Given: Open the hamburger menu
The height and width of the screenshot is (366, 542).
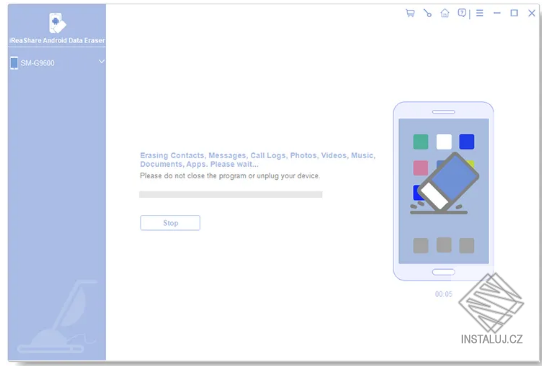Looking at the screenshot, I should tap(479, 13).
